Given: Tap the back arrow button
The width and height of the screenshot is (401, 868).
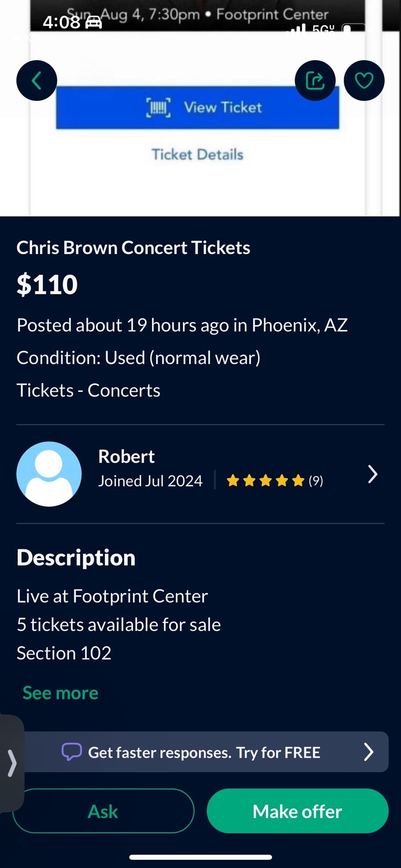Looking at the screenshot, I should [37, 80].
